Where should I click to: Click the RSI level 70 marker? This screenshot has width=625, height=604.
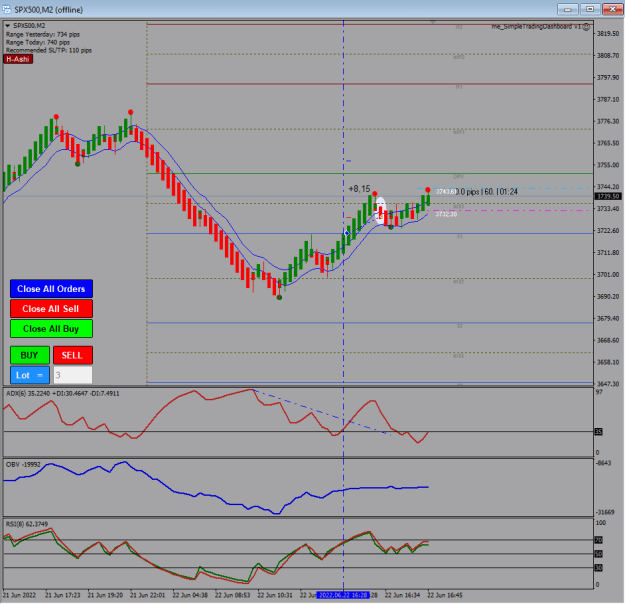tap(598, 540)
